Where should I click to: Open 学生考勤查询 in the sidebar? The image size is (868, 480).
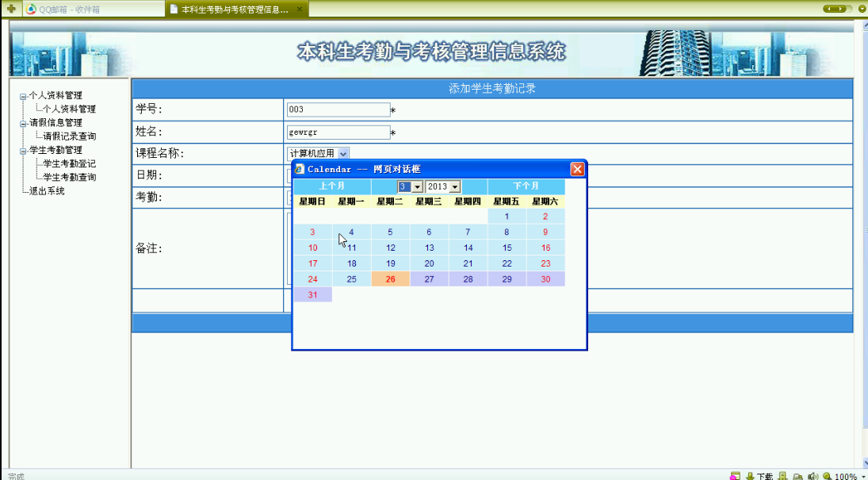pos(69,178)
